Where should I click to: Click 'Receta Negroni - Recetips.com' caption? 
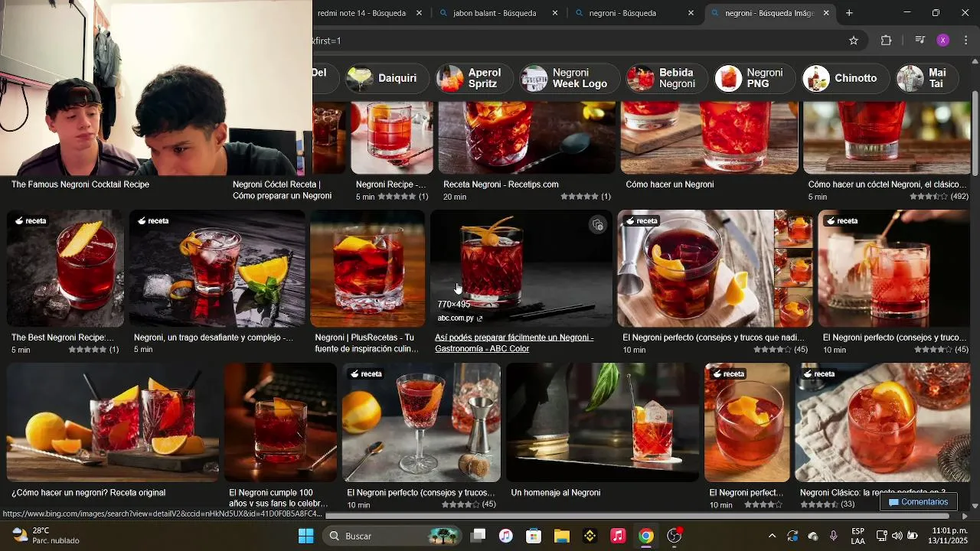pyautogui.click(x=501, y=184)
